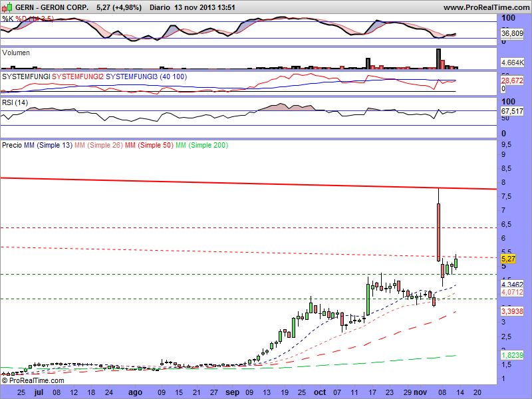
Task: Click the 20 date label on the time axis
Action: tap(477, 392)
